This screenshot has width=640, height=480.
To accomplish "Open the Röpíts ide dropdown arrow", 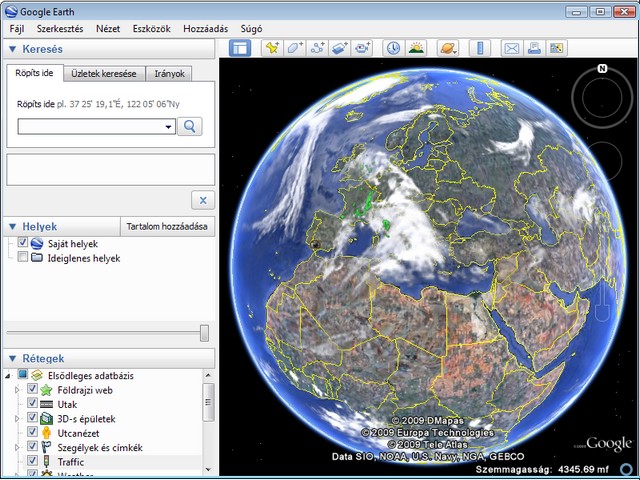I will (168, 127).
